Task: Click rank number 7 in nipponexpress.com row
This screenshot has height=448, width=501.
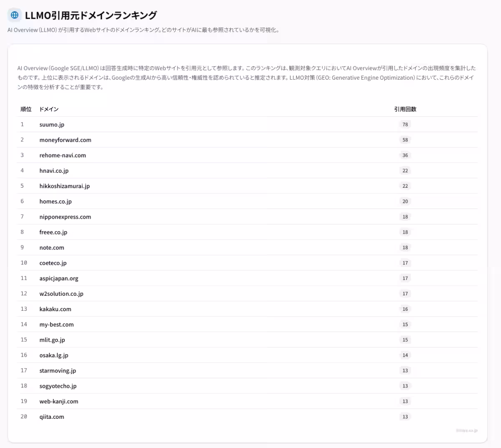Action: pos(22,216)
